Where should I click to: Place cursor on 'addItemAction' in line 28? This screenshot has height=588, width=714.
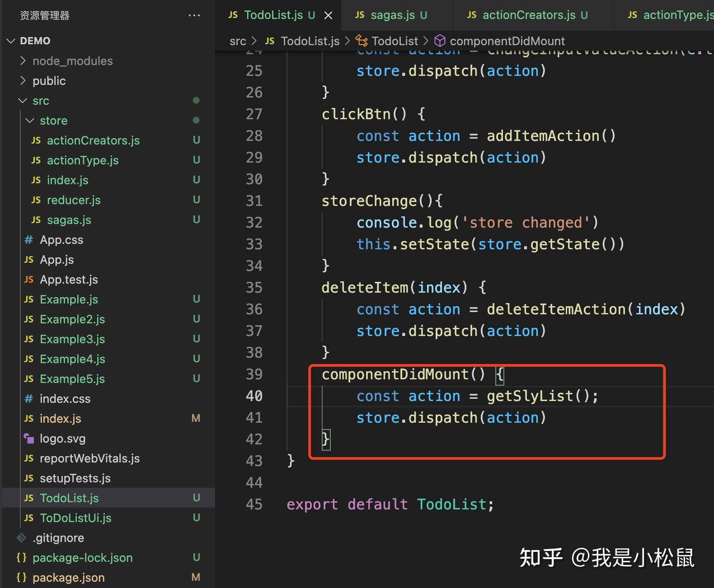[x=543, y=136]
